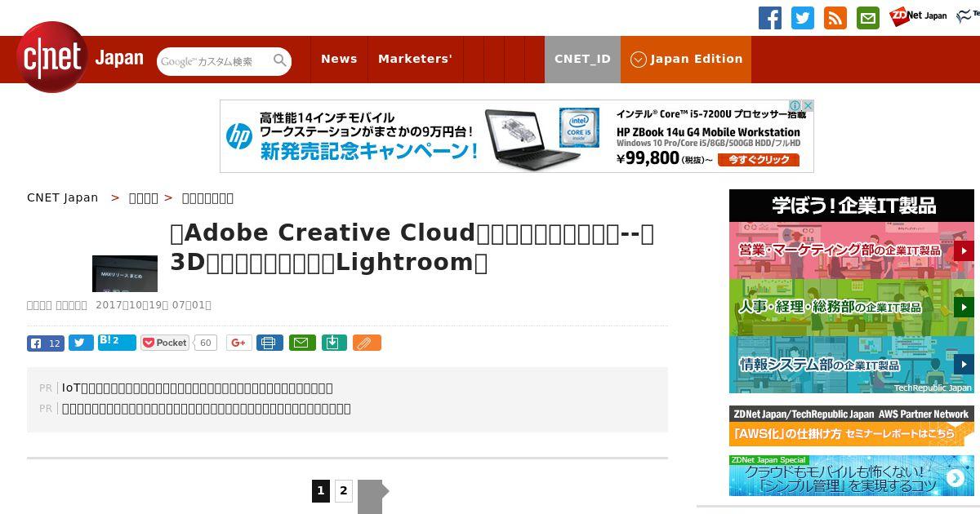
Task: Open the Marketers' menu item
Action: point(415,59)
